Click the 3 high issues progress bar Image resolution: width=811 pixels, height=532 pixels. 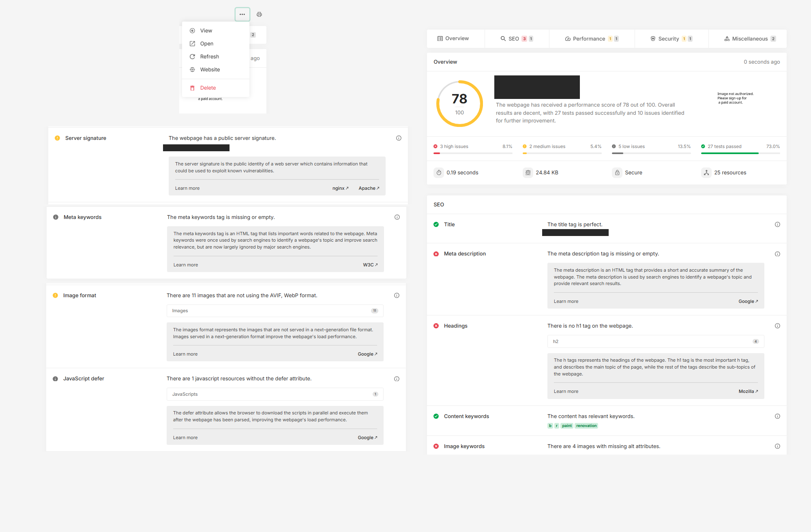[472, 153]
